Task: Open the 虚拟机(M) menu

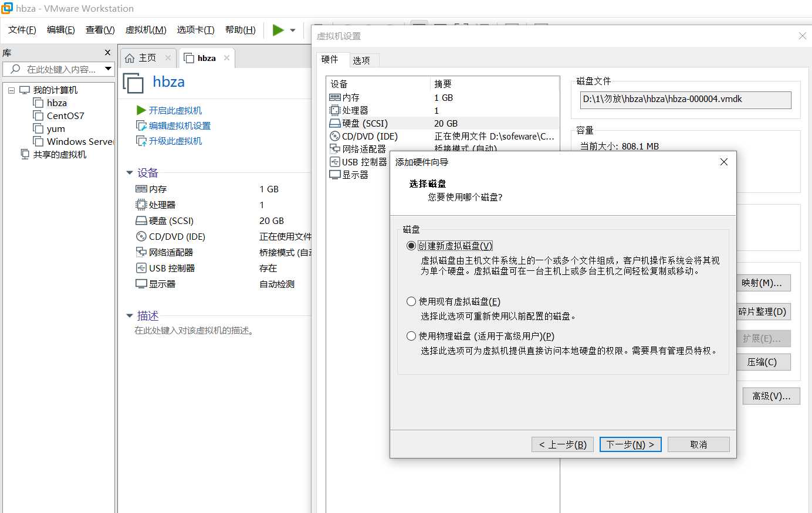Action: coord(146,30)
